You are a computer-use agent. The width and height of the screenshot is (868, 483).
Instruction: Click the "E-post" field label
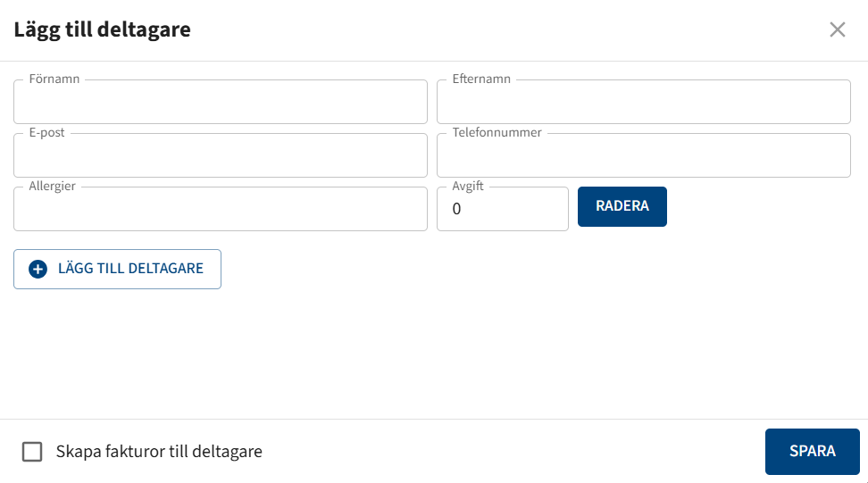pyautogui.click(x=46, y=133)
